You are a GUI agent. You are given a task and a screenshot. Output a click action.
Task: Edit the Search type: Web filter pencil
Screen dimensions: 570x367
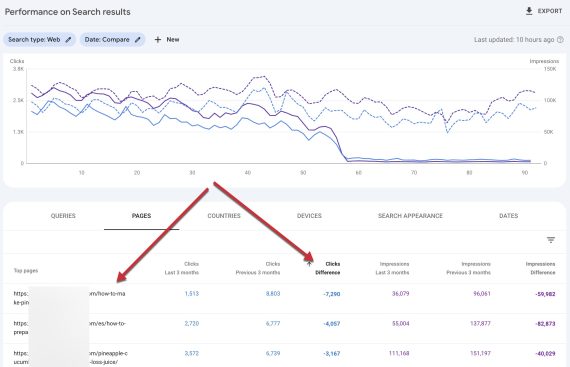[x=68, y=40]
